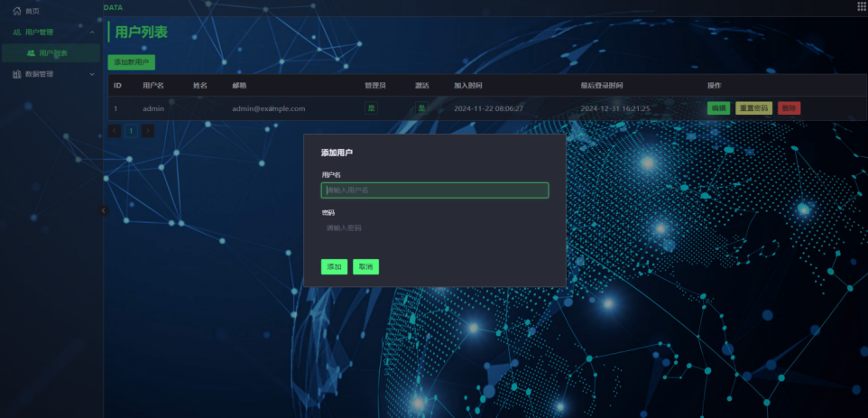
Task: Click the DATA logo text
Action: (x=113, y=8)
